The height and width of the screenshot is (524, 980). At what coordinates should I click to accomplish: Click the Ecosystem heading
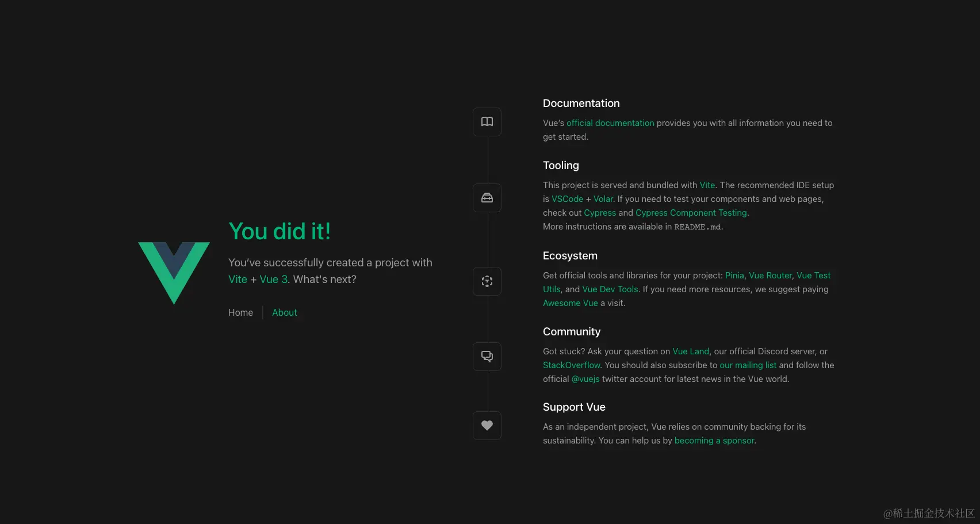(x=570, y=256)
